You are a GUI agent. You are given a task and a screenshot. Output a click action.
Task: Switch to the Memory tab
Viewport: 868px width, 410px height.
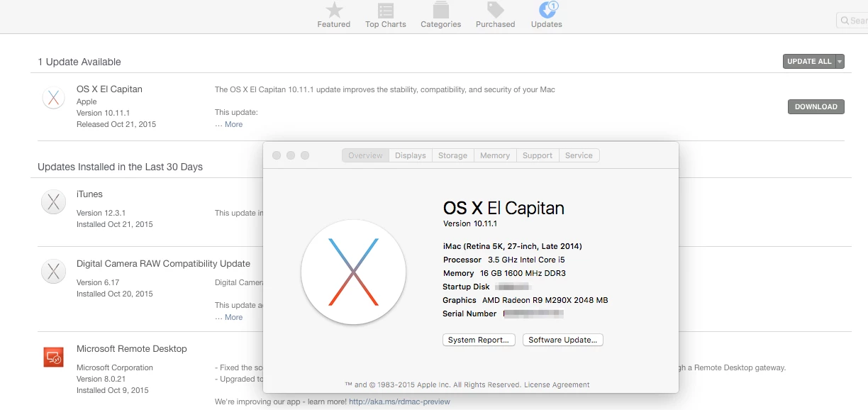pyautogui.click(x=495, y=155)
